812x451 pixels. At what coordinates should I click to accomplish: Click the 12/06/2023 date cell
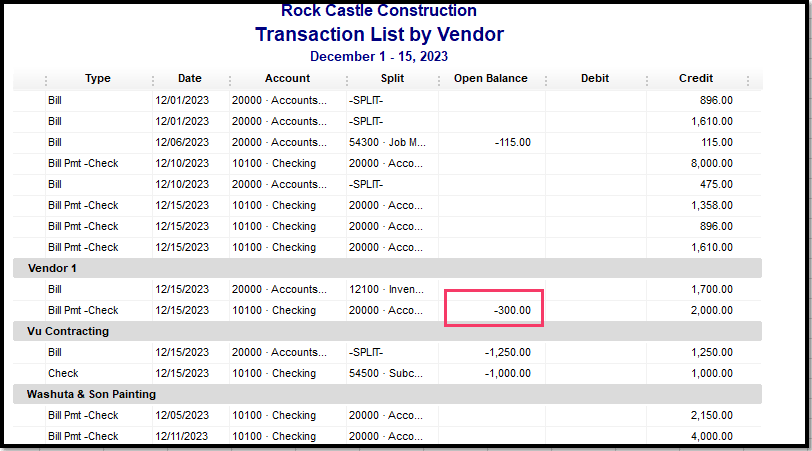[x=182, y=142]
